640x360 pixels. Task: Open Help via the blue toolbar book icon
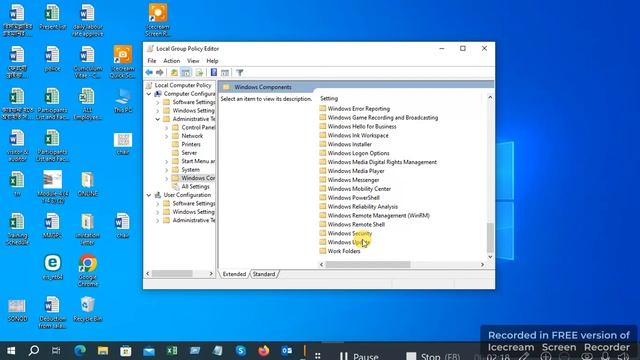213,73
